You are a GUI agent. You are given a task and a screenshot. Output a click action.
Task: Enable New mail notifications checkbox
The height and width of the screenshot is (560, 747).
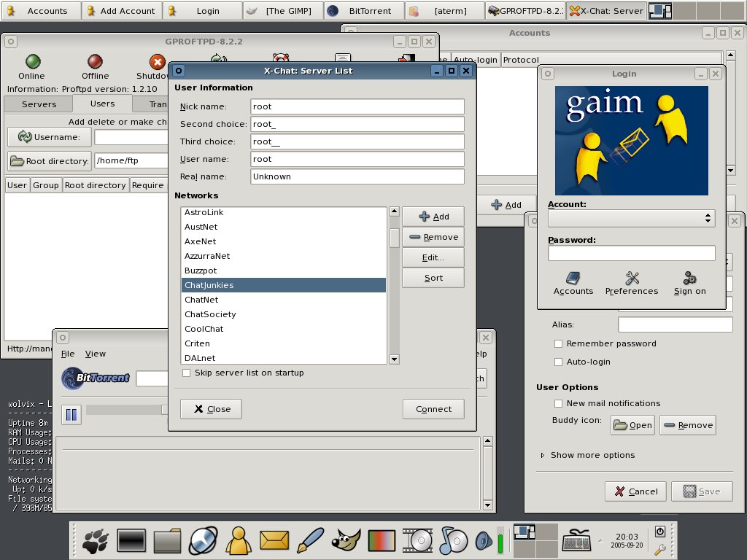(x=558, y=403)
